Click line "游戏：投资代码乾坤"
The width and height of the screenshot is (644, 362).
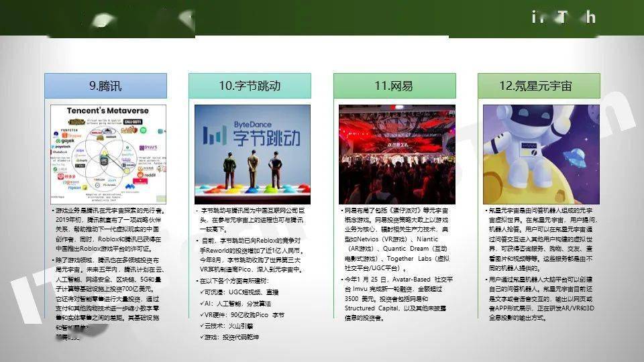tap(229, 337)
